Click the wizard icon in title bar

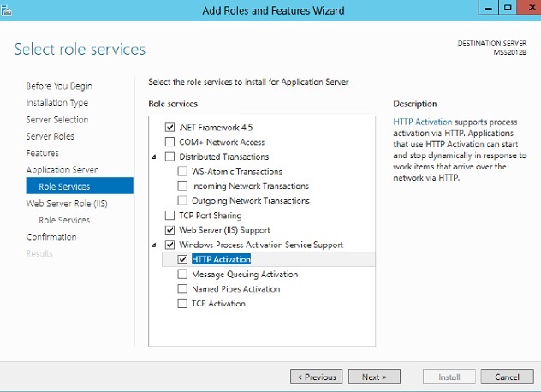pyautogui.click(x=6, y=10)
